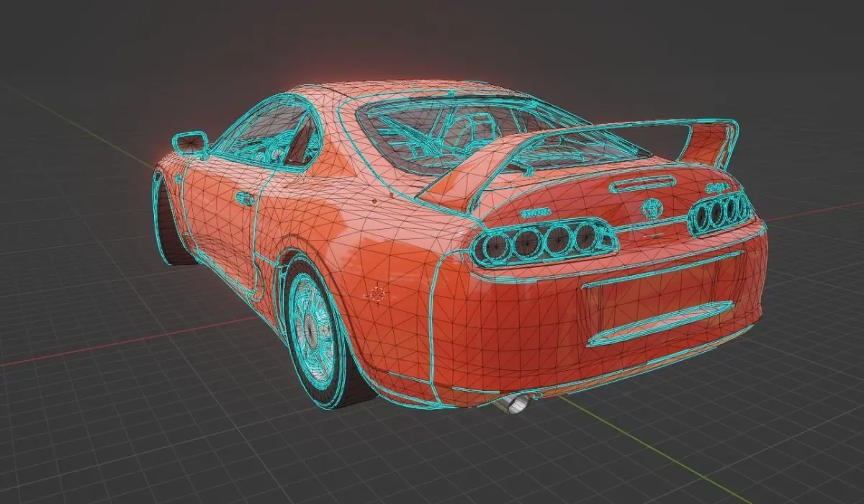Click the third brake light slot on trunk
This screenshot has width=864, height=504.
(x=642, y=184)
